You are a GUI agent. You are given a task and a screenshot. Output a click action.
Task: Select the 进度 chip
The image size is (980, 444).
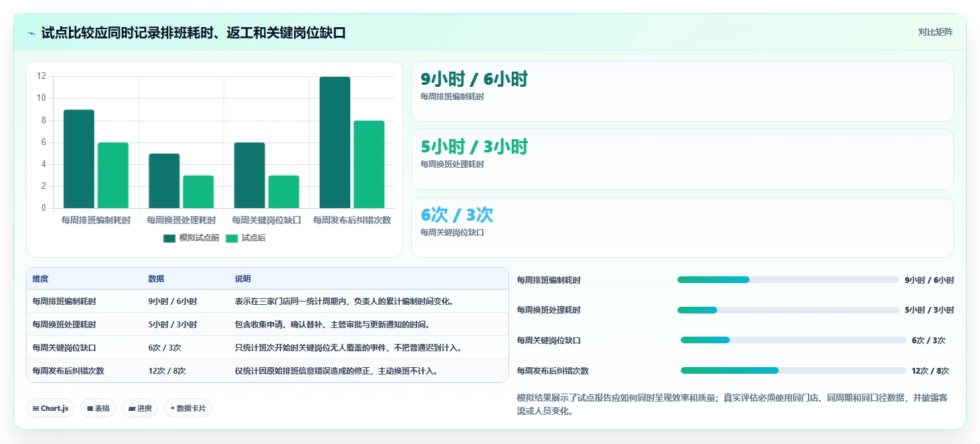pos(140,408)
